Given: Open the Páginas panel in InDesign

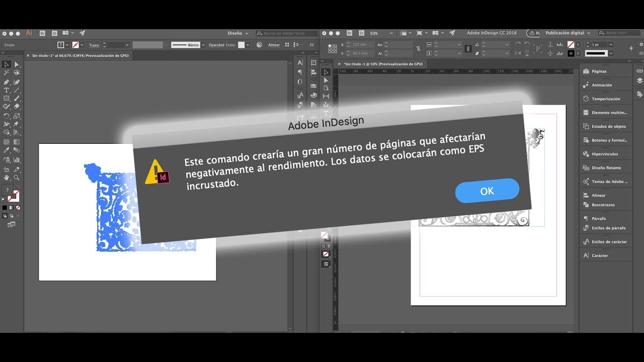Looking at the screenshot, I should pos(606,71).
